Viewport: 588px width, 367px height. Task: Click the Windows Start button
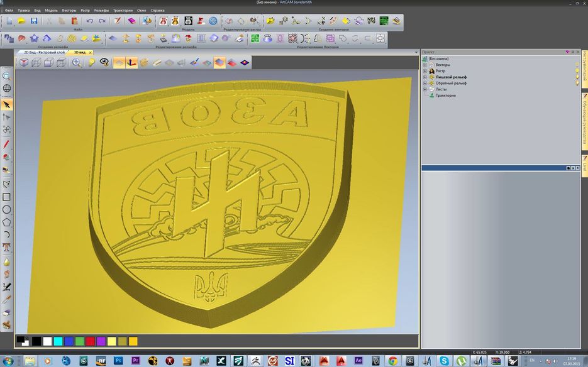click(x=8, y=361)
